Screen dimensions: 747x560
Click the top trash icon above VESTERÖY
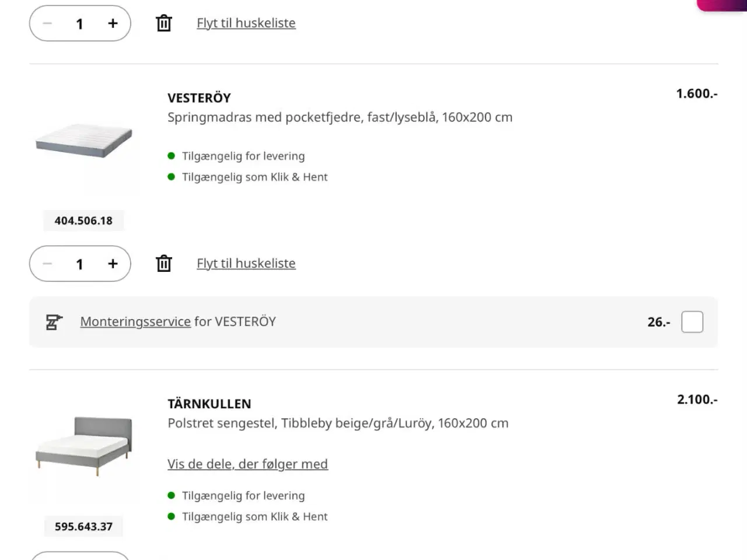coord(163,23)
